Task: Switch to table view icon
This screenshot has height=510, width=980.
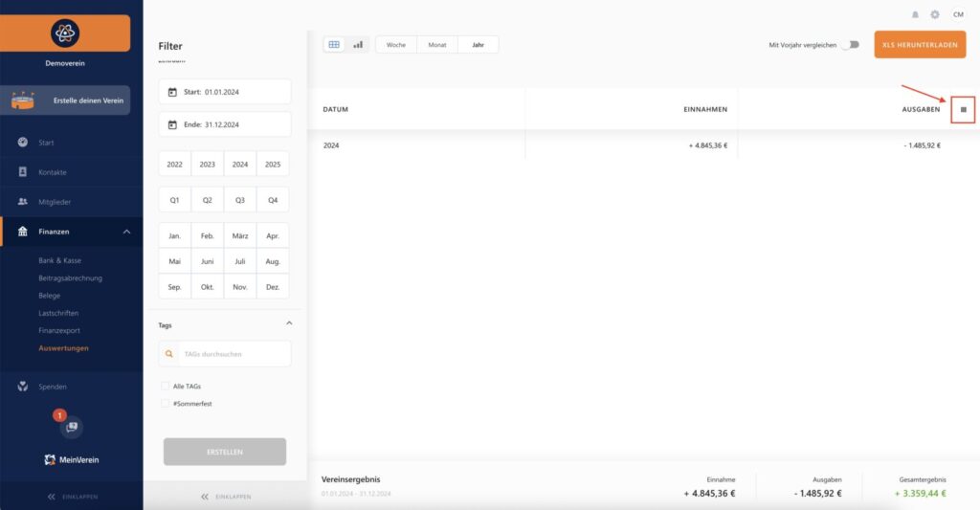Action: tap(334, 44)
